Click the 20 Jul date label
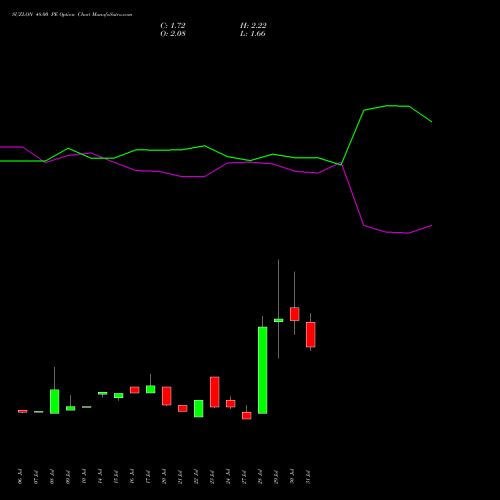 [164, 477]
